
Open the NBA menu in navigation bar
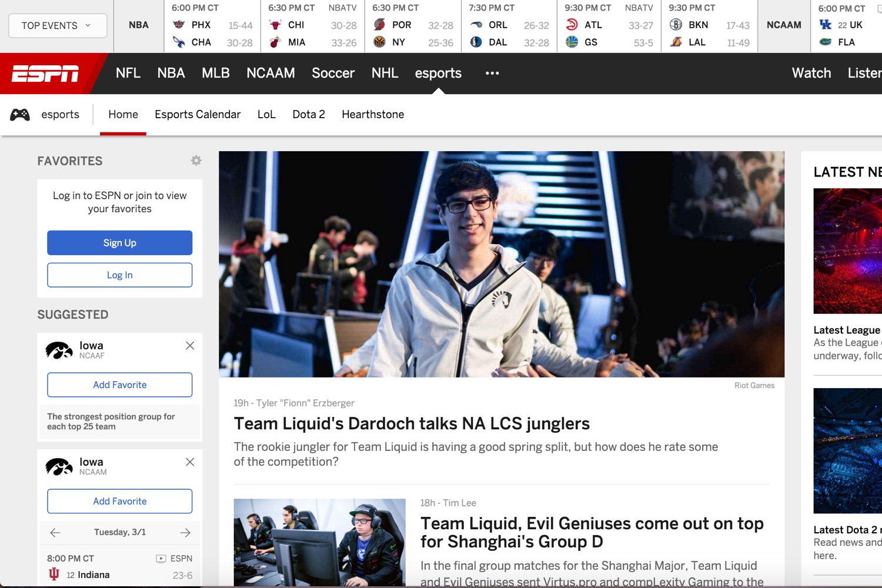click(171, 73)
